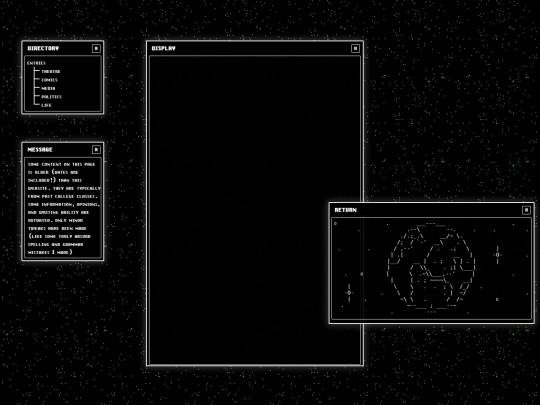
Task: Click inside the empty Display content area
Action: click(x=255, y=210)
